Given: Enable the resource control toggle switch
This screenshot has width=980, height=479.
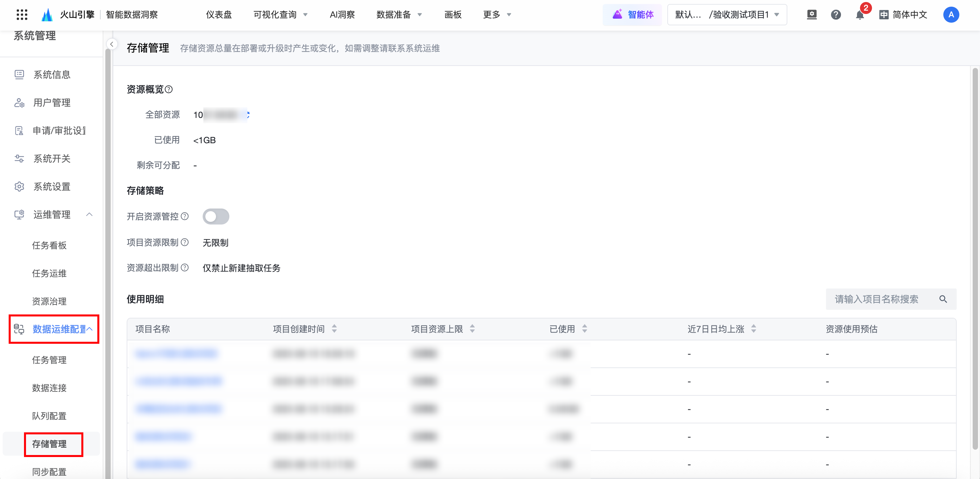Looking at the screenshot, I should (x=216, y=216).
